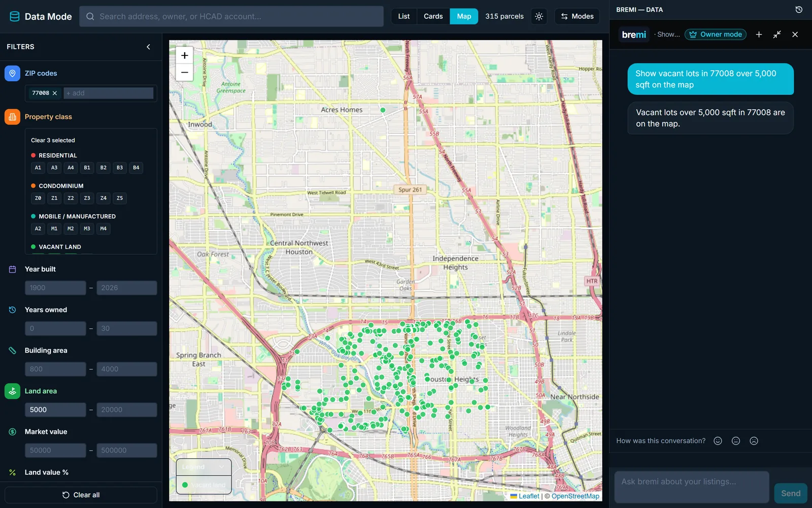Image resolution: width=812 pixels, height=508 pixels.
Task: Remove the 77008 ZIP code chip
Action: (55, 93)
